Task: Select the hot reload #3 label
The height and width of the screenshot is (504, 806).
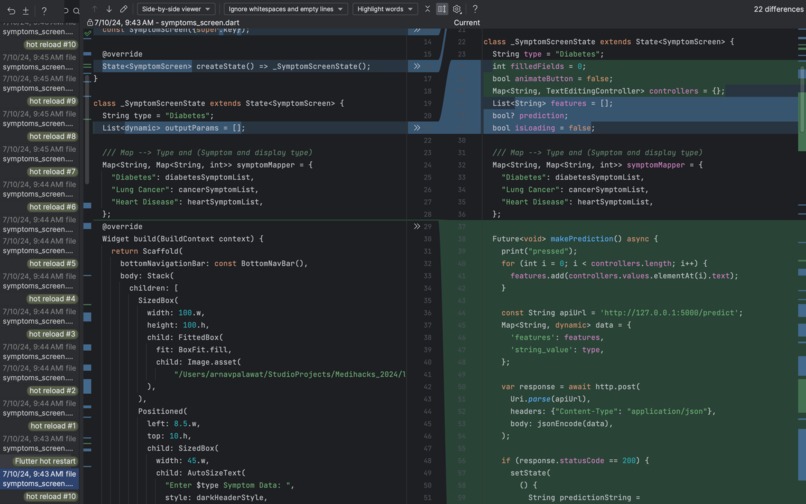Action: click(52, 334)
